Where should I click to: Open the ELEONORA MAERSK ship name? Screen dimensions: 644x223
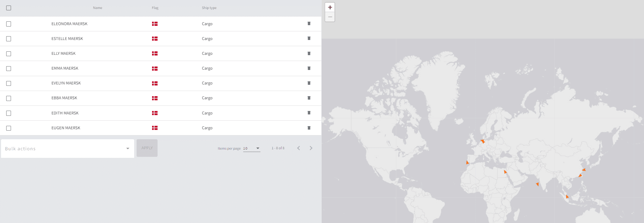(69, 24)
